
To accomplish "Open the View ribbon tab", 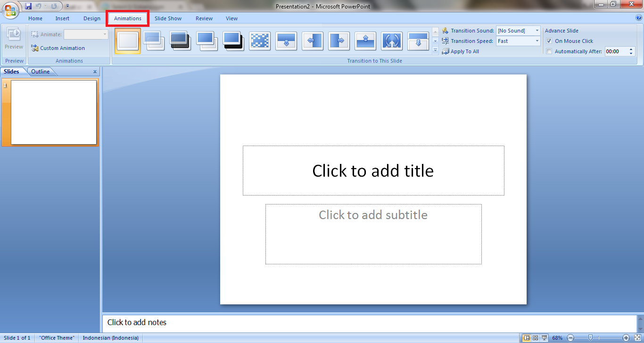I will [232, 18].
